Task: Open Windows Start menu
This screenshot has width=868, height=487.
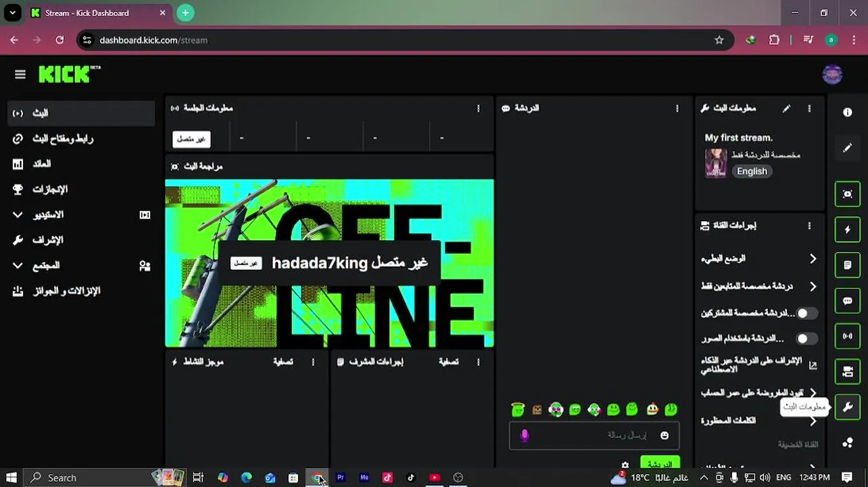Action: click(x=11, y=478)
